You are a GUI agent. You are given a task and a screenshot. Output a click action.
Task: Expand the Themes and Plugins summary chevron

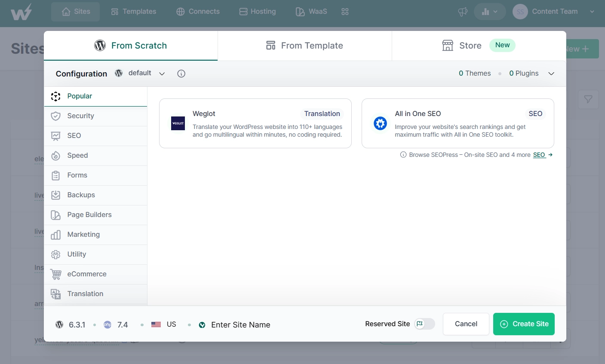coord(551,73)
